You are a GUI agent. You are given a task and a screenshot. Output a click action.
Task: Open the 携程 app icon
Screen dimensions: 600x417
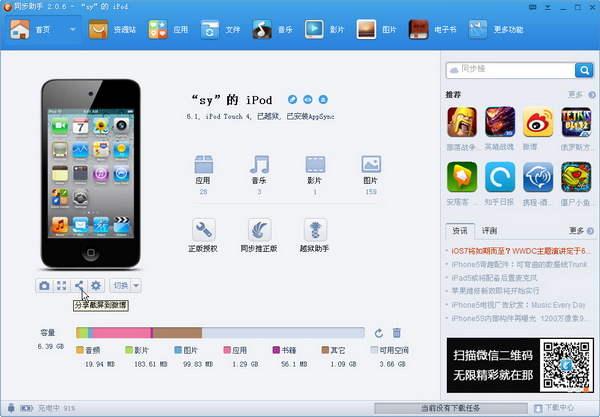click(x=538, y=177)
